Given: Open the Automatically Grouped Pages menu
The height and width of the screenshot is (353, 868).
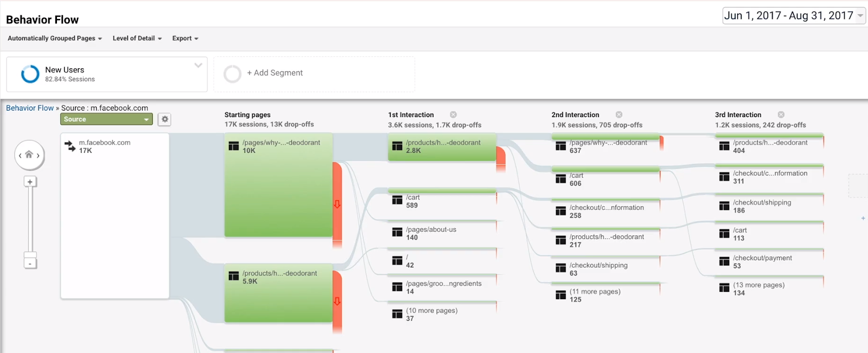Looking at the screenshot, I should tap(55, 38).
